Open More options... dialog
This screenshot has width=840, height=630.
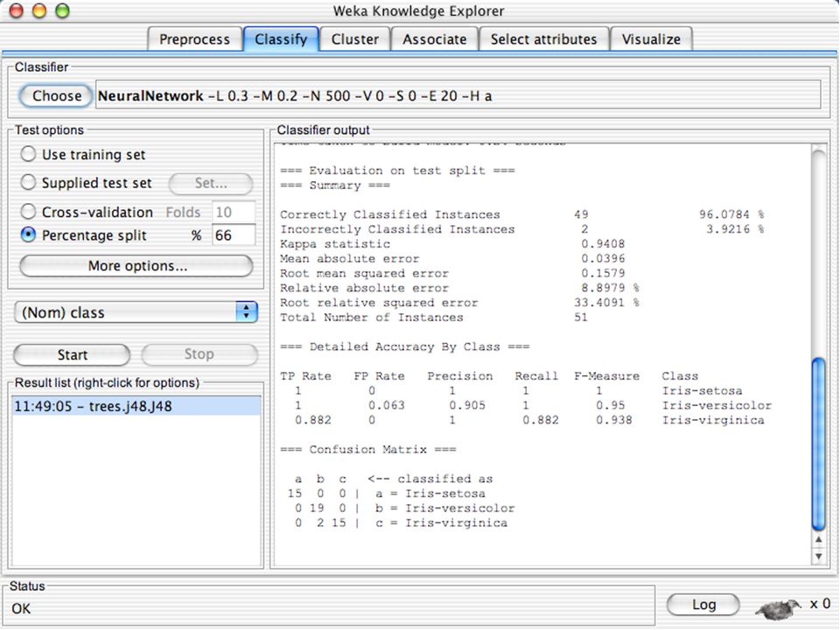point(136,266)
